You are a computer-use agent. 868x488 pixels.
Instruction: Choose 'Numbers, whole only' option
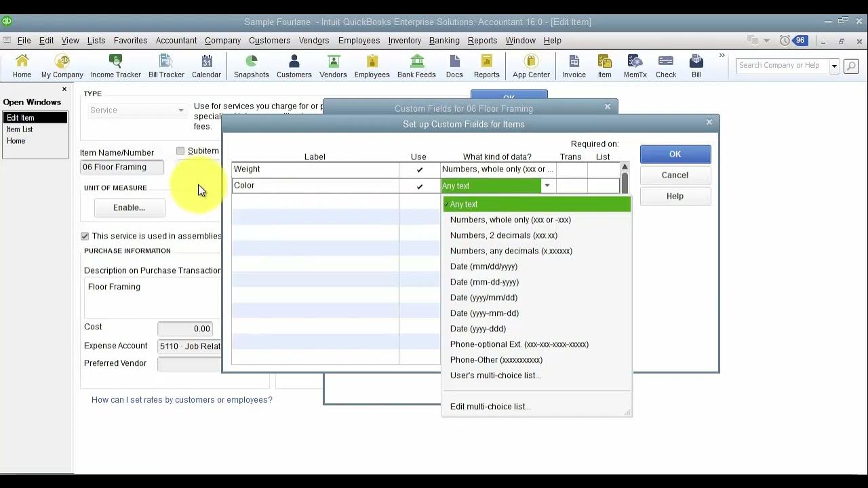536,220
